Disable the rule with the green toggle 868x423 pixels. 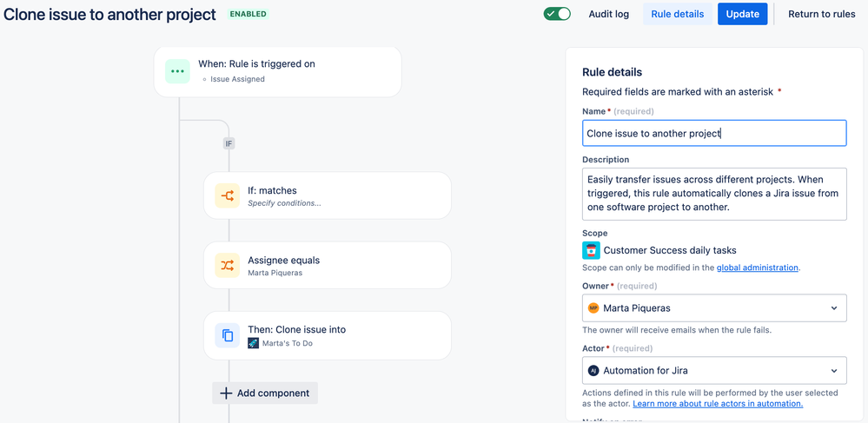pyautogui.click(x=557, y=14)
